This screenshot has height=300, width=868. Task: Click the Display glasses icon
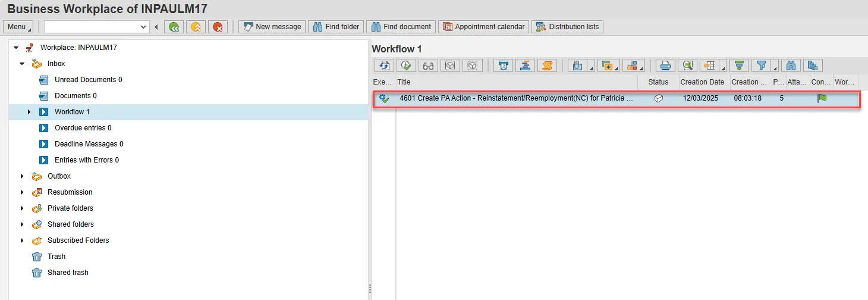tap(428, 65)
